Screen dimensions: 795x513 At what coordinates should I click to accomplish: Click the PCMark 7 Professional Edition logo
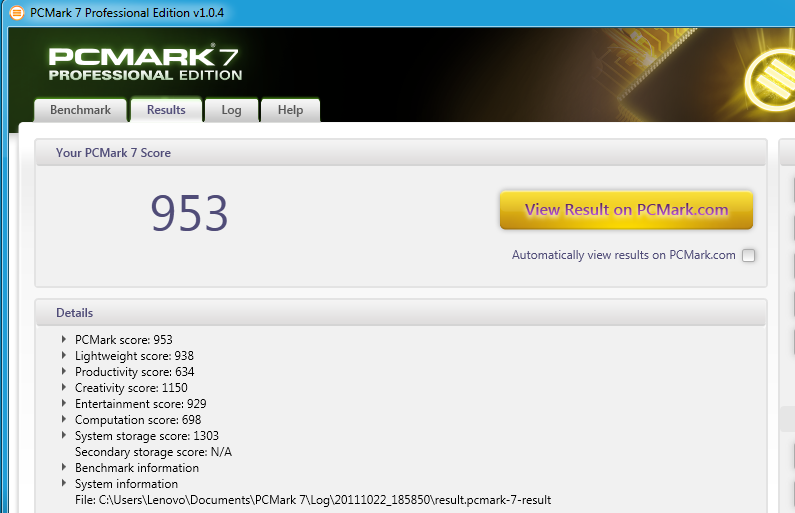(145, 63)
